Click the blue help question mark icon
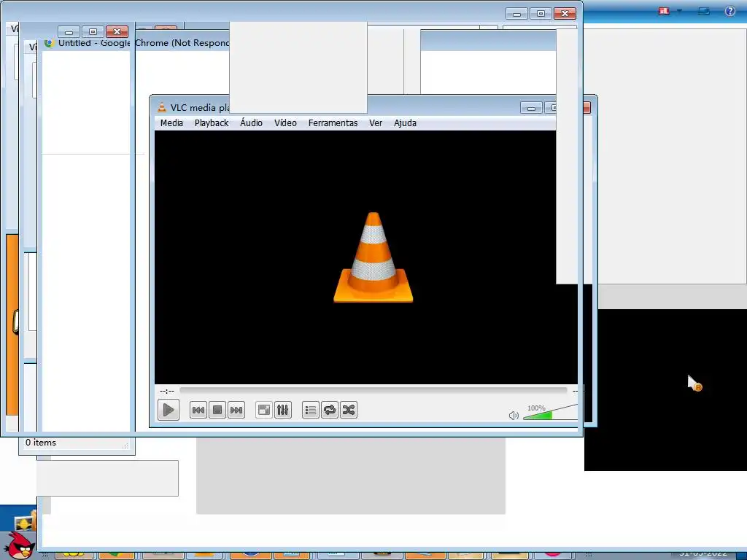Image resolution: width=747 pixels, height=560 pixels. [729, 11]
